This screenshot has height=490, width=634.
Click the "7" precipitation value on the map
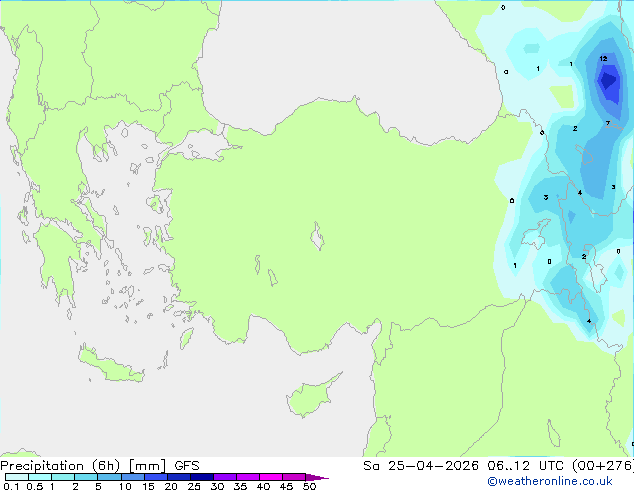point(608,123)
